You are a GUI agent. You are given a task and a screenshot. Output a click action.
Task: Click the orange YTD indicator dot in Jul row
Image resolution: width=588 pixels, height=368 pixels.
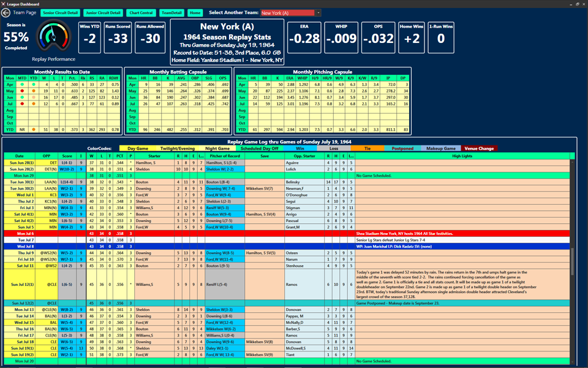(34, 104)
